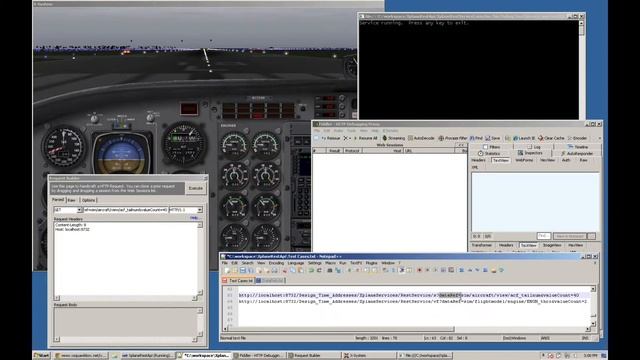Open the Options tab in Request Builder
The image size is (640, 360).
88,200
